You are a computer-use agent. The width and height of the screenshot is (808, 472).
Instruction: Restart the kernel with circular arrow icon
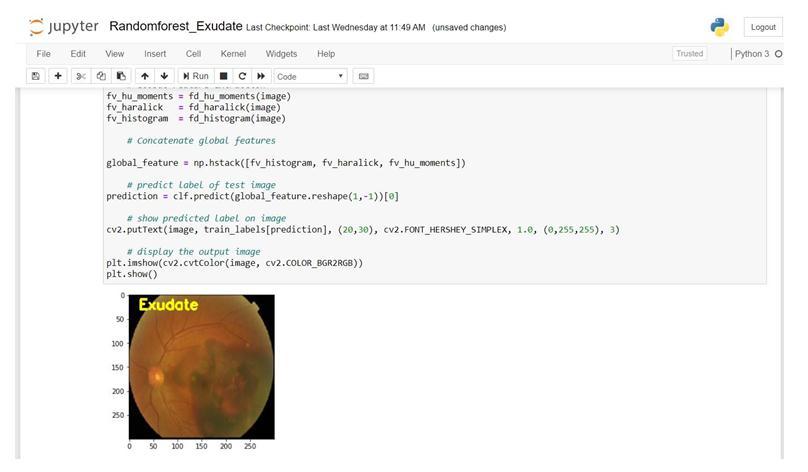[242, 76]
